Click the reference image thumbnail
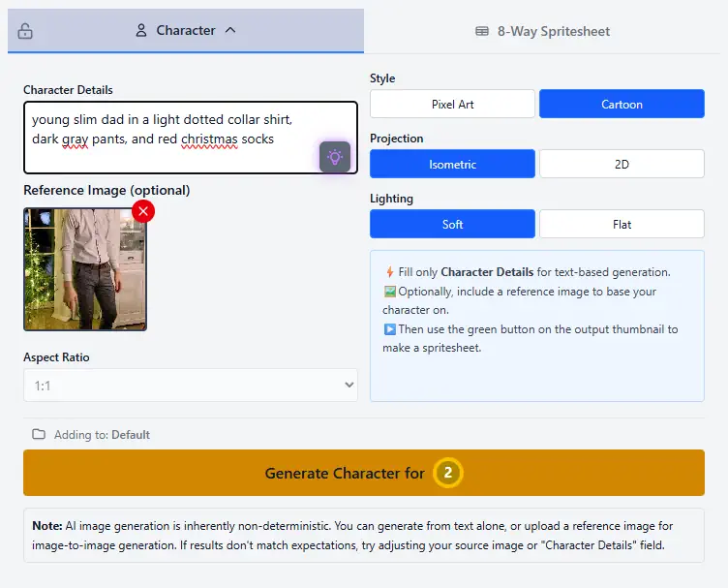This screenshot has height=588, width=728. coord(85,269)
